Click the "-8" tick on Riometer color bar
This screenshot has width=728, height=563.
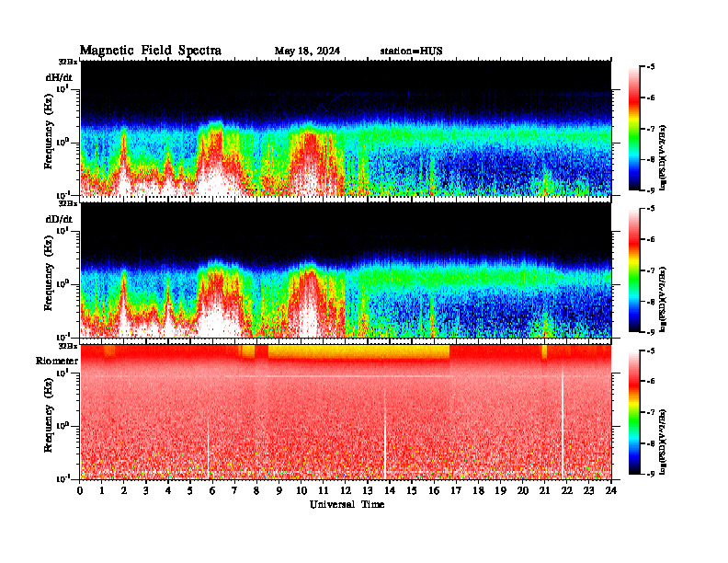[x=651, y=443]
